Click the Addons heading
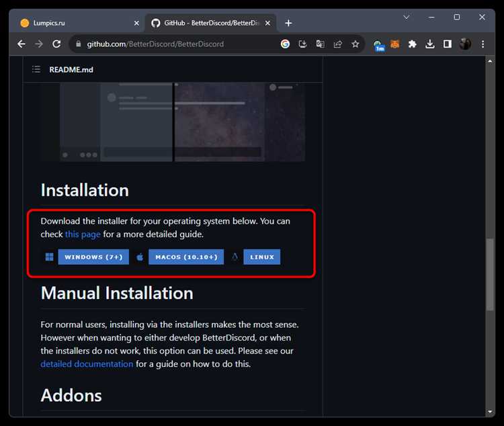 pos(71,395)
